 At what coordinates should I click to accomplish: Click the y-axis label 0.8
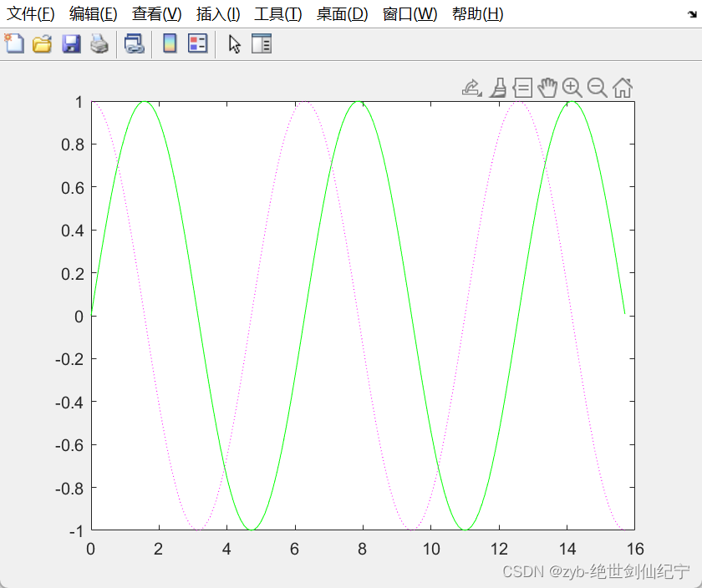pyautogui.click(x=73, y=144)
